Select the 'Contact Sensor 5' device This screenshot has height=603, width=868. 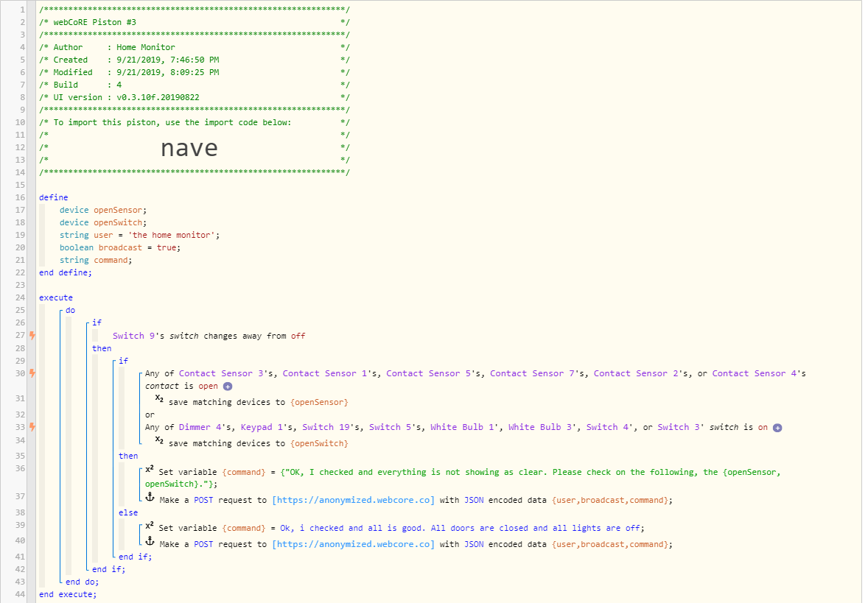(x=428, y=373)
